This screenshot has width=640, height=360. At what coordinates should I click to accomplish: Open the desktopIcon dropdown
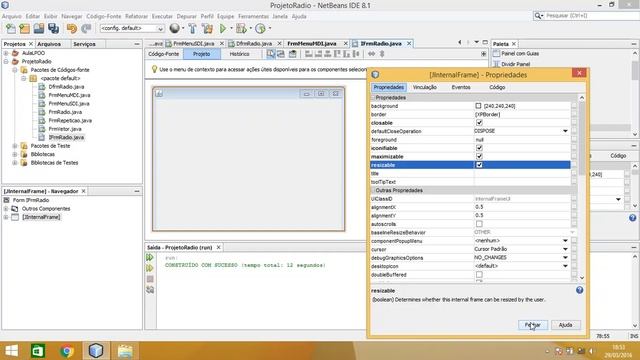[565, 266]
